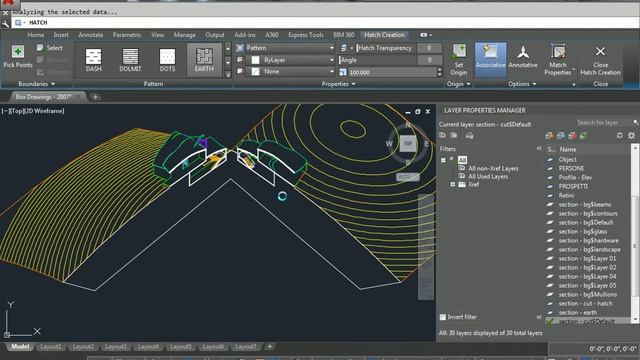The height and width of the screenshot is (360, 640).
Task: Increase hatch scale with stepper arrow
Action: click(x=439, y=70)
